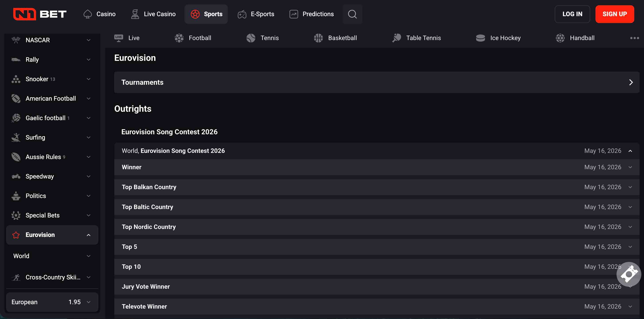Open the Speedway sidebar label
644x319 pixels.
tap(40, 176)
